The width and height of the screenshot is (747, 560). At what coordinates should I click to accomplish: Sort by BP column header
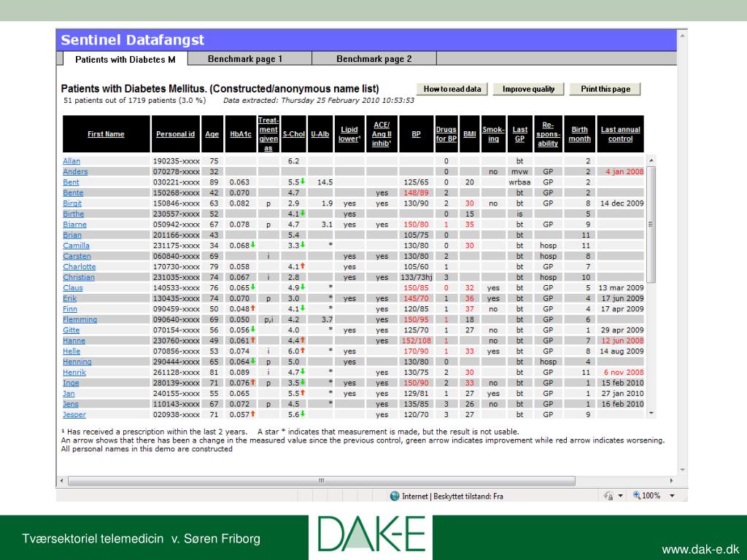pyautogui.click(x=416, y=134)
